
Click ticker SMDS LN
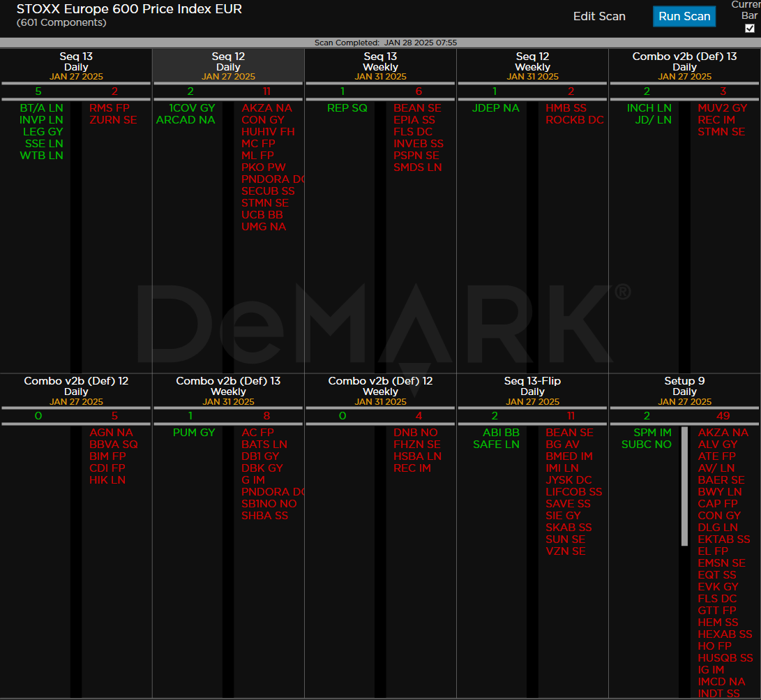point(417,167)
